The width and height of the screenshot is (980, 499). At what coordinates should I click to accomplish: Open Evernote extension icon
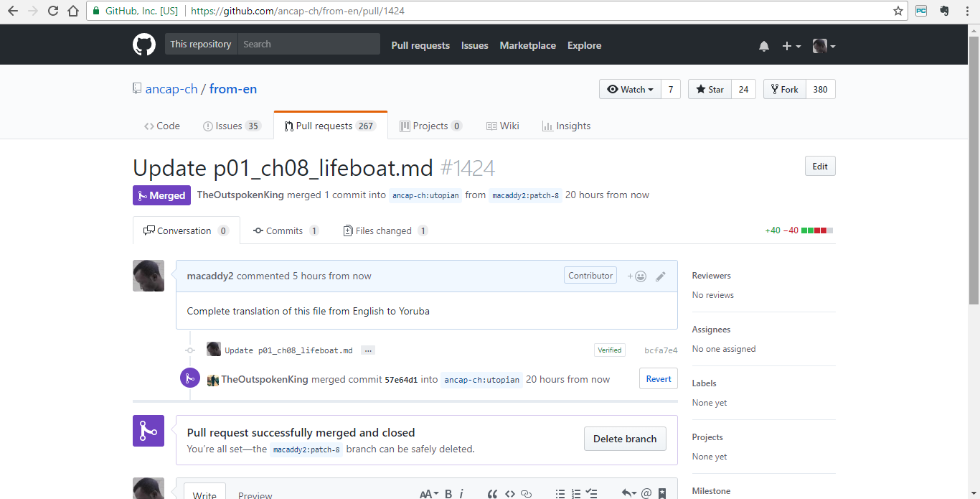pos(944,11)
